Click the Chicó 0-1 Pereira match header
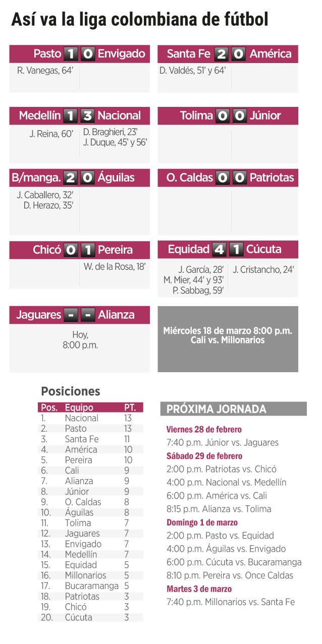Image resolution: width=322 pixels, height=644 pixels. [79, 250]
